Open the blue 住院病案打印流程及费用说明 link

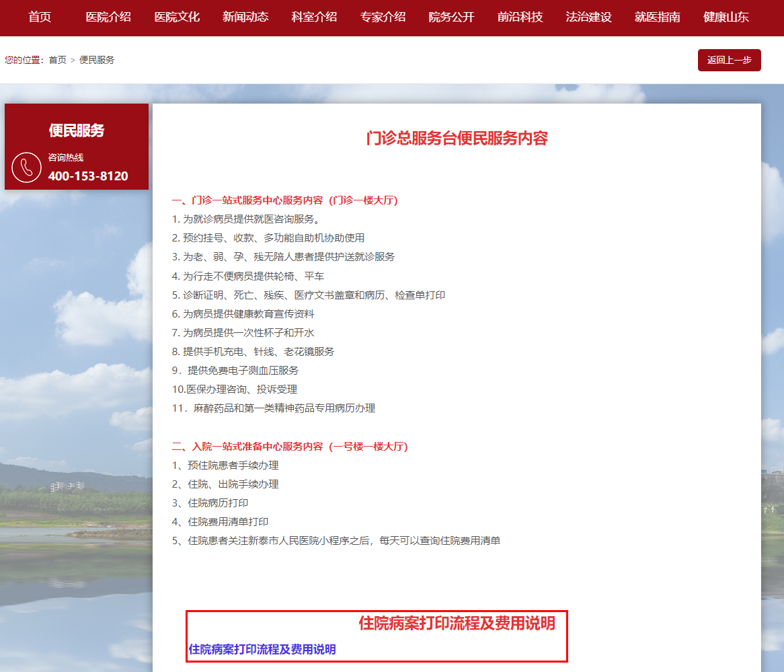point(262,650)
